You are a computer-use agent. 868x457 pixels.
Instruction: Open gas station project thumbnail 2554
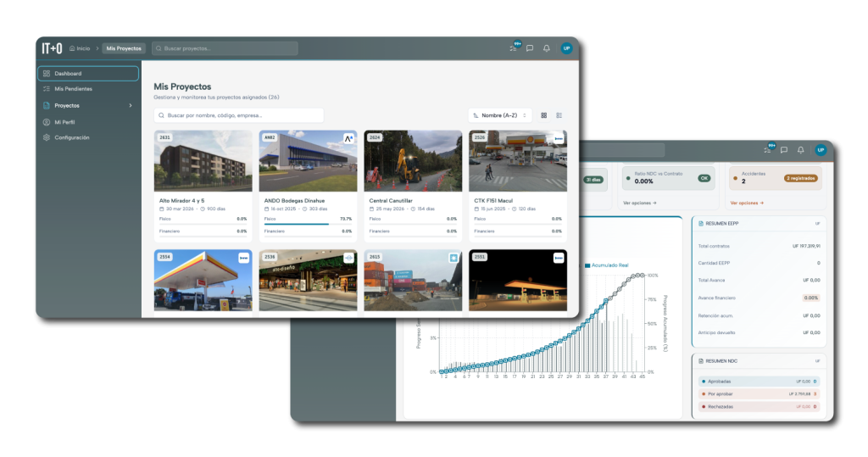[x=203, y=281]
